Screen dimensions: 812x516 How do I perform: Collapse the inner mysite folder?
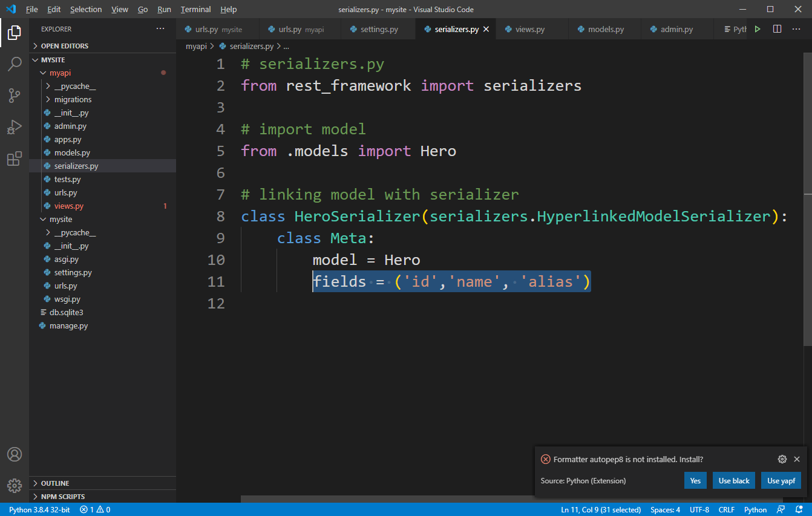103,219
